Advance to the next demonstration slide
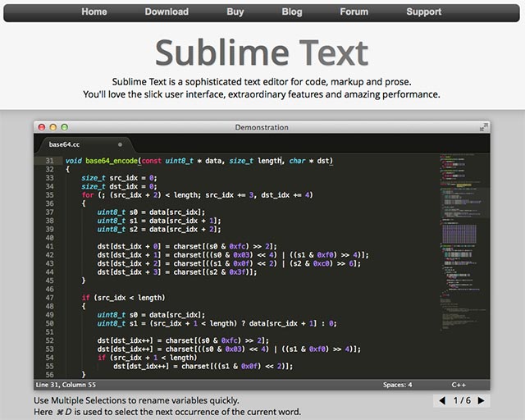This screenshot has width=525, height=420. coord(481,400)
